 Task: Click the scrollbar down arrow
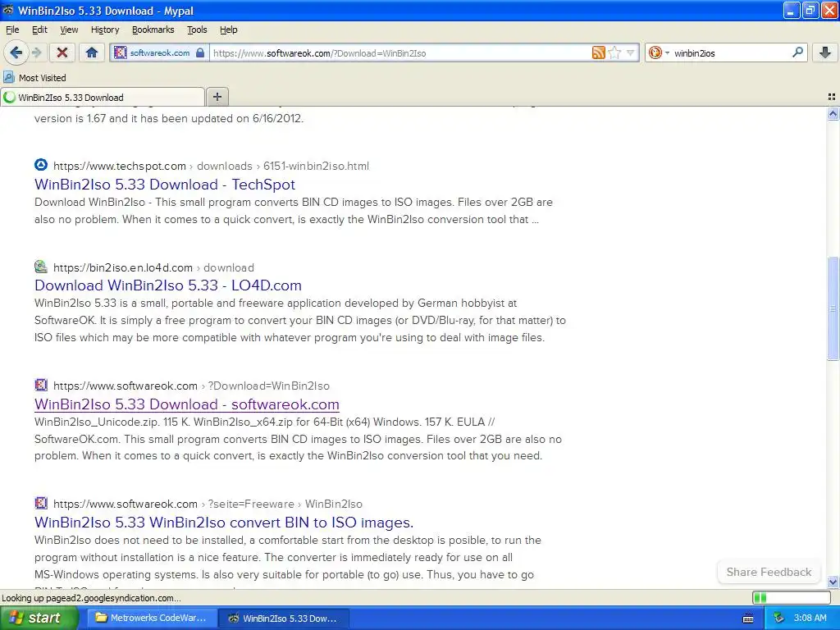[833, 582]
